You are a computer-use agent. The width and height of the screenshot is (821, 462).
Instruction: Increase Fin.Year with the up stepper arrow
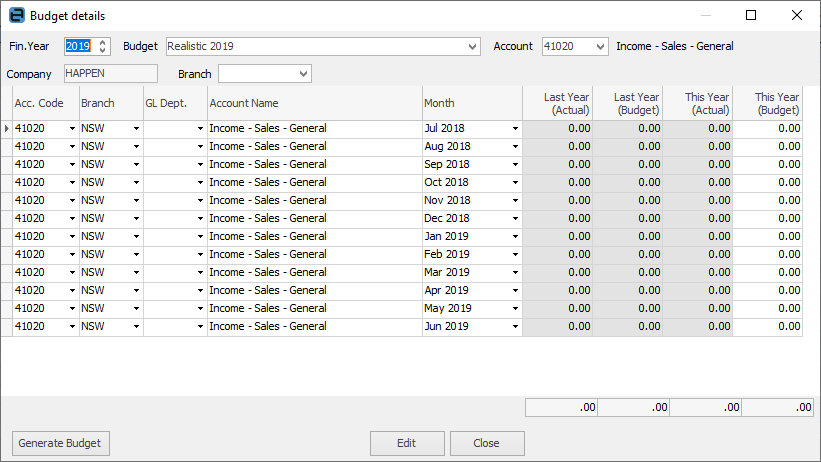click(103, 42)
